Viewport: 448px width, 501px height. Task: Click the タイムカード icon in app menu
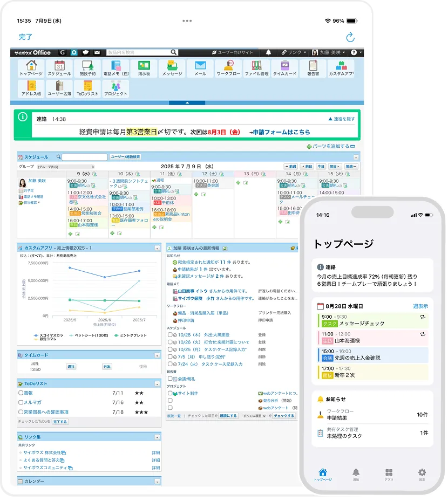click(284, 68)
